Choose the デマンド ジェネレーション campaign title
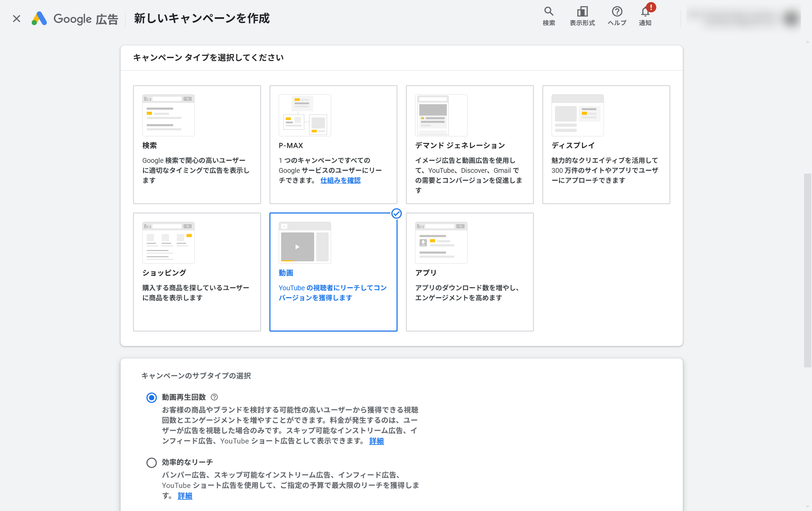 click(x=460, y=145)
